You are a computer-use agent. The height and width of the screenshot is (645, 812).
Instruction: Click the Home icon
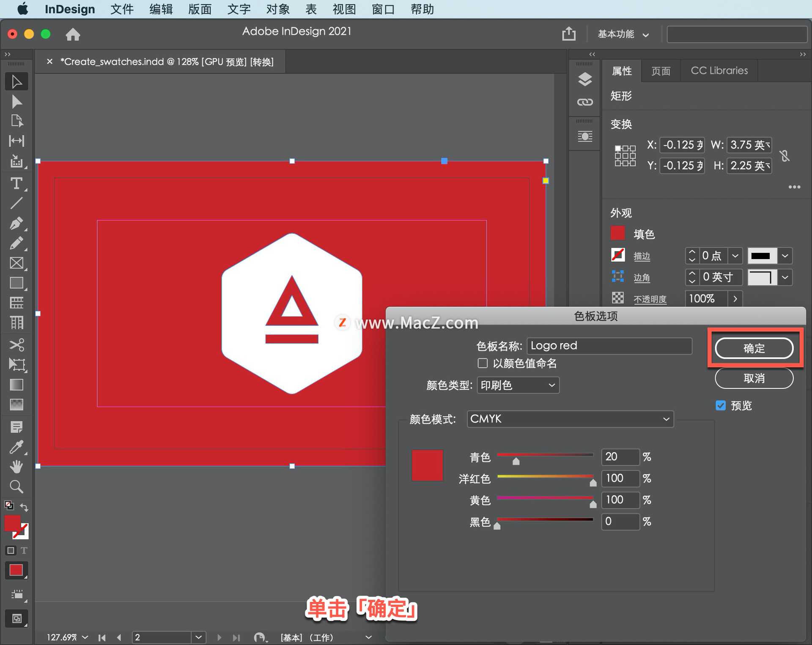coord(73,34)
